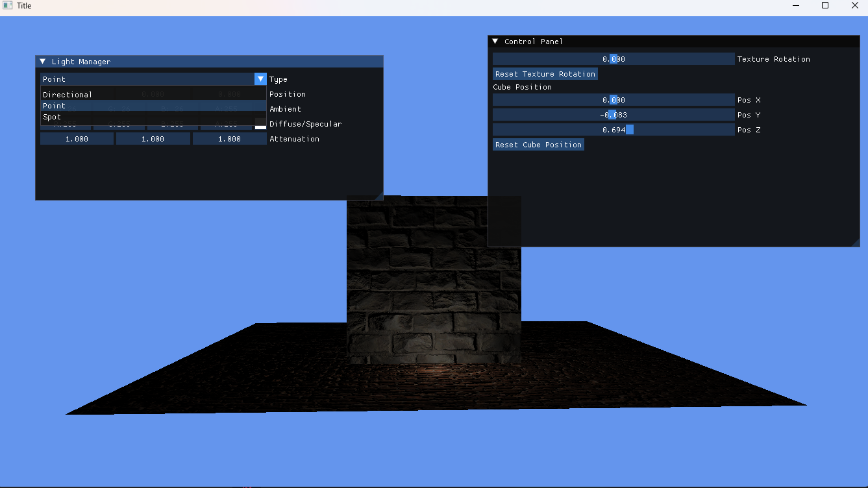The width and height of the screenshot is (868, 488).
Task: Click the first Attenuation value field
Action: 77,139
